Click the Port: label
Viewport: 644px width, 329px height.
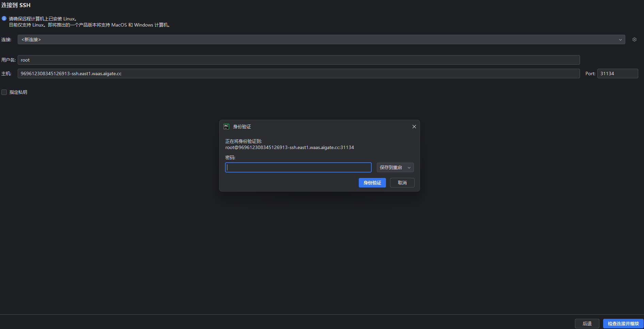[x=590, y=73]
